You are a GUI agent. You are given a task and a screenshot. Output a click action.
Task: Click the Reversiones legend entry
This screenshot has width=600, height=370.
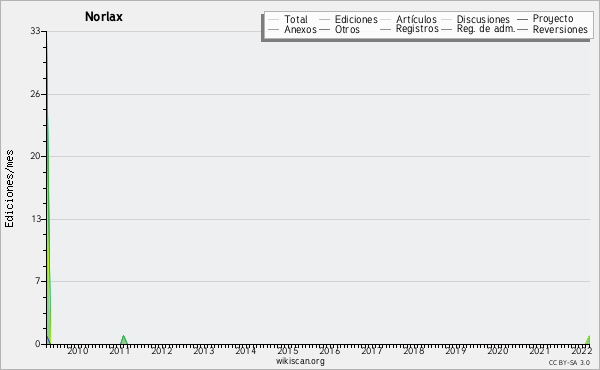(x=552, y=29)
